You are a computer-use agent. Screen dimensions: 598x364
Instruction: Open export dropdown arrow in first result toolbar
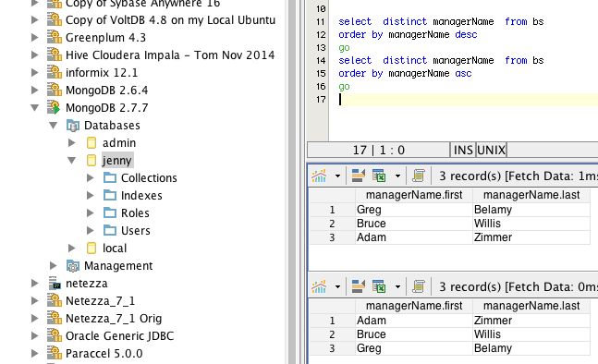[397, 176]
